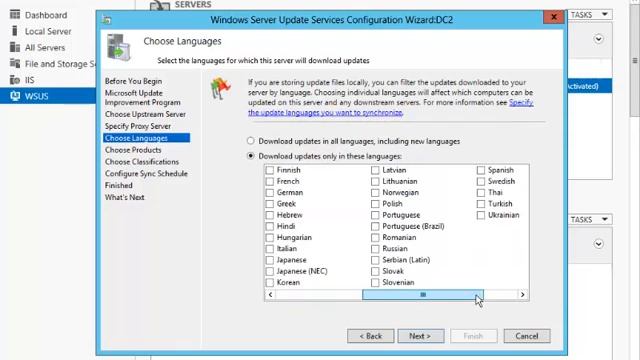640x360 pixels.
Task: Enable Romanian checkbox
Action: pos(375,237)
